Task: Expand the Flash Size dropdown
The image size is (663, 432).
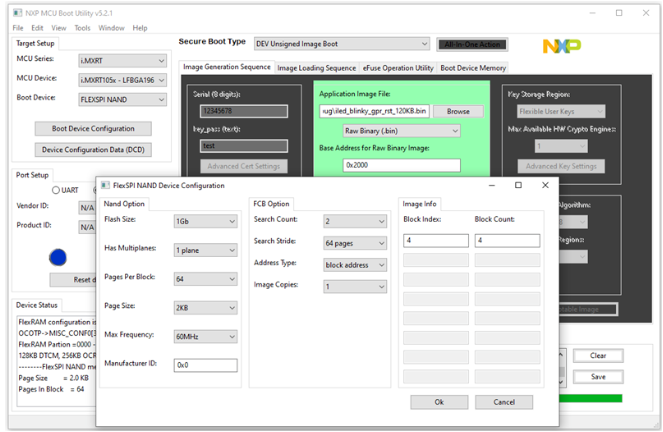Action: pyautogui.click(x=205, y=221)
